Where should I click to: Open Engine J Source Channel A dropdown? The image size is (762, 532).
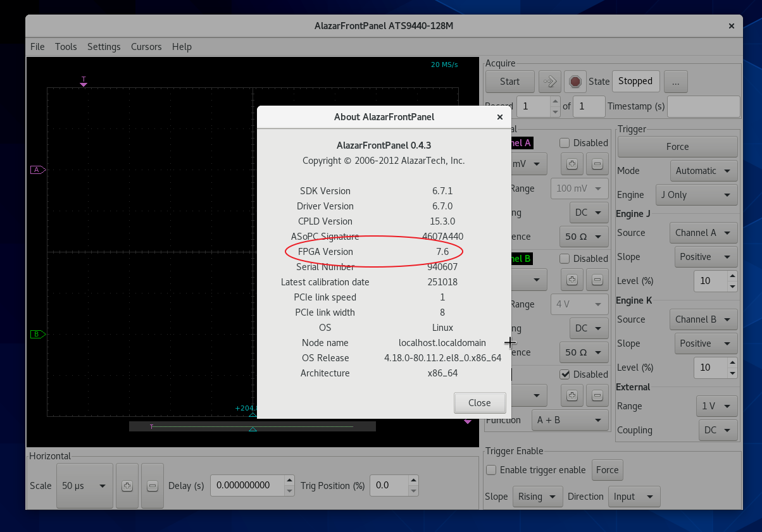pos(704,233)
